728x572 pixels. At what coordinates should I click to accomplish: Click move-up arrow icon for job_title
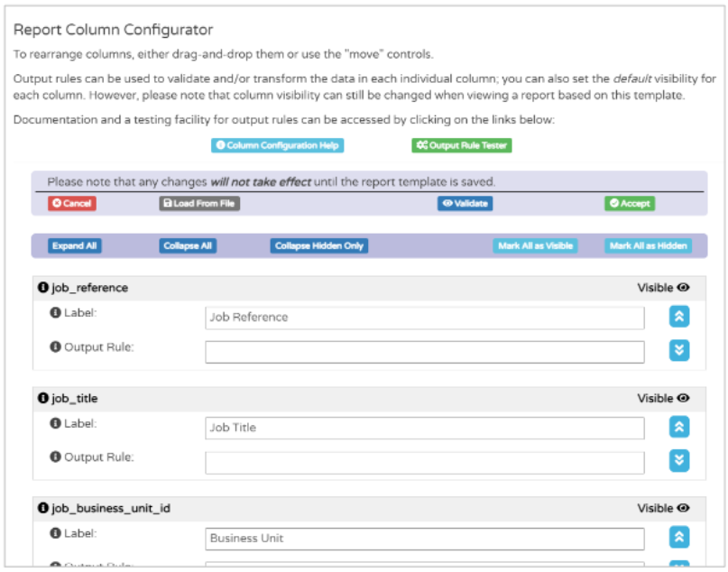point(679,427)
